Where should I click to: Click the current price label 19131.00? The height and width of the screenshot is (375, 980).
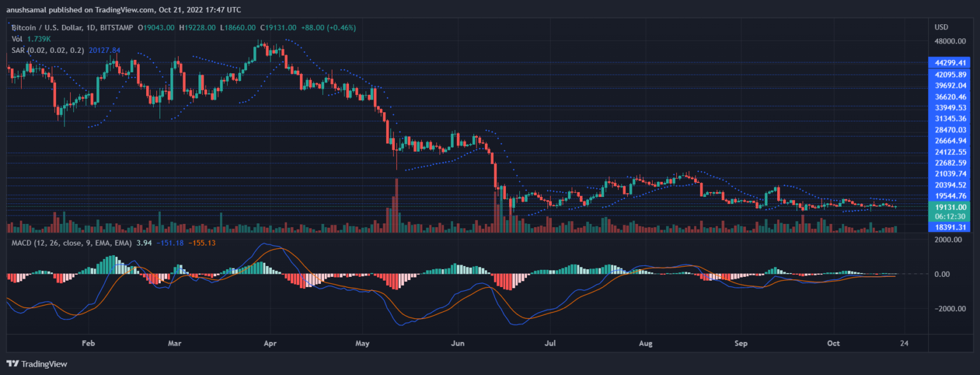[952, 207]
